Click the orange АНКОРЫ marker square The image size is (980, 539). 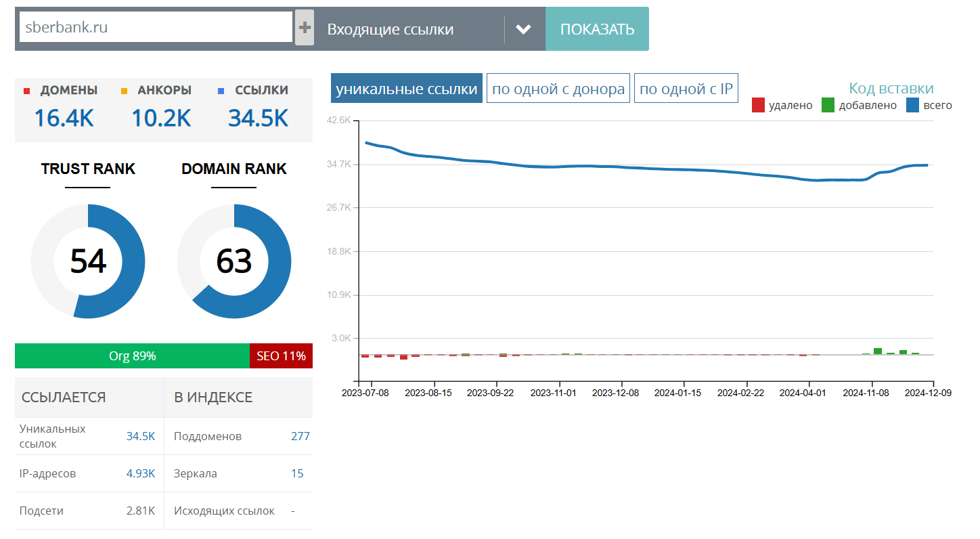124,91
